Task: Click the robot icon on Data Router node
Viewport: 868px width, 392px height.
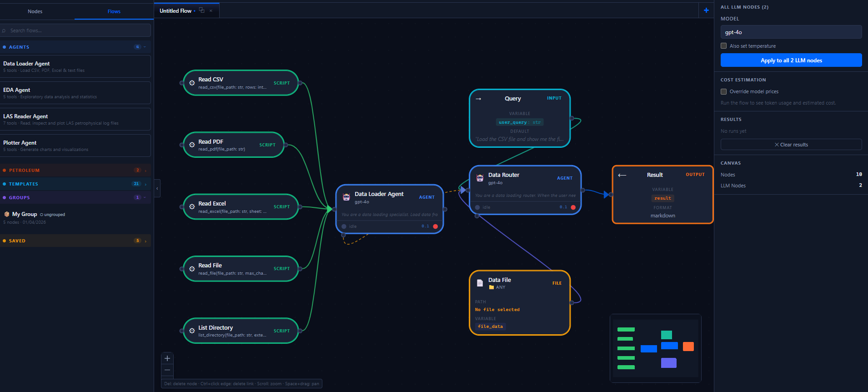Action: tap(480, 178)
